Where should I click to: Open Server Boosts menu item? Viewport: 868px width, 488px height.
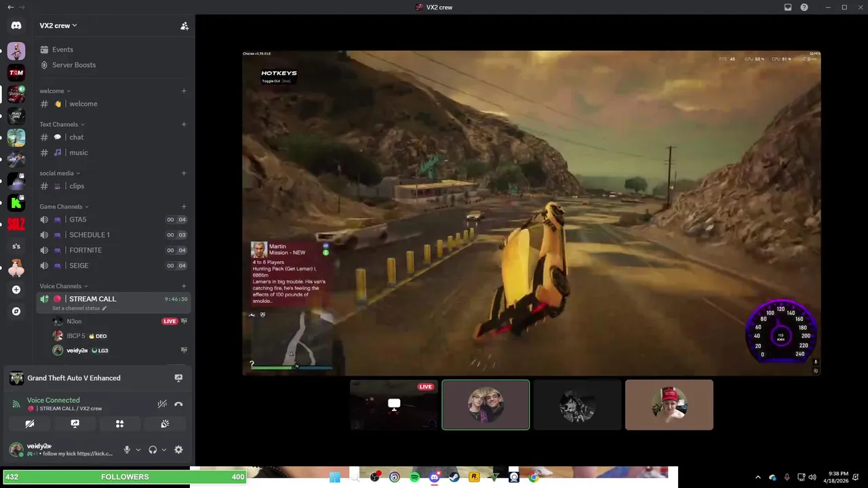113,65
